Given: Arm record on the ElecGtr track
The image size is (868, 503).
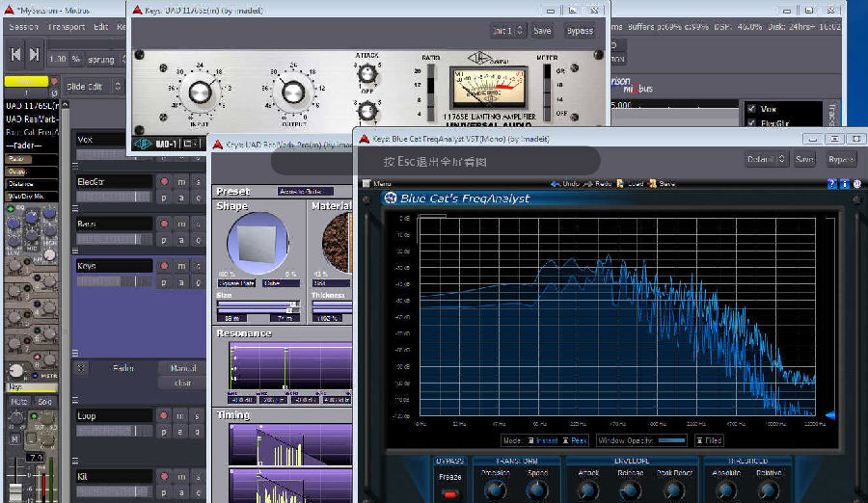Looking at the screenshot, I should point(164,181).
